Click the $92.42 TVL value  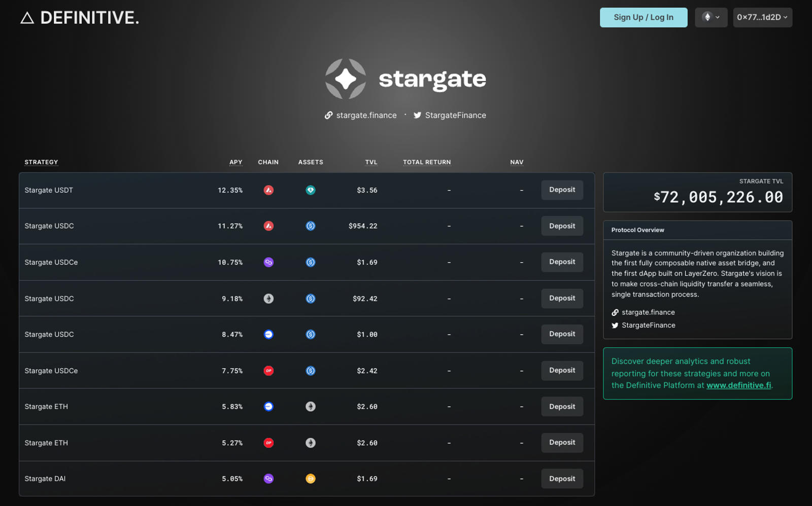[x=365, y=299]
